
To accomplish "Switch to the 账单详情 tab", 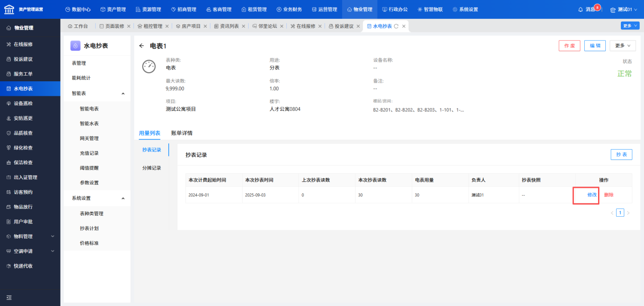I will [x=182, y=133].
